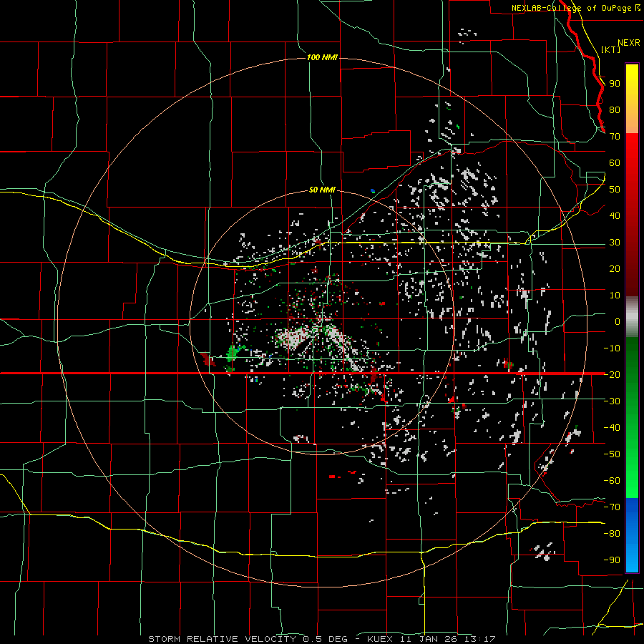The height and width of the screenshot is (644, 644).
Task: Click the "100 NMI" range ring label
Action: 322,57
